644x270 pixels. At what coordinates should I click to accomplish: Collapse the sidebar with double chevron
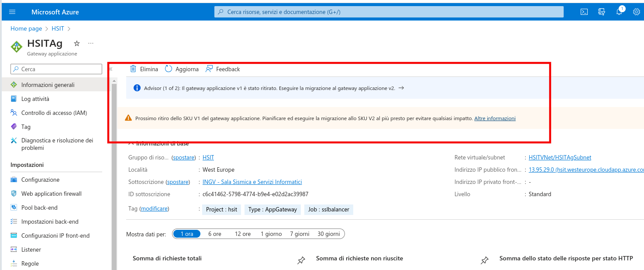[x=110, y=69]
